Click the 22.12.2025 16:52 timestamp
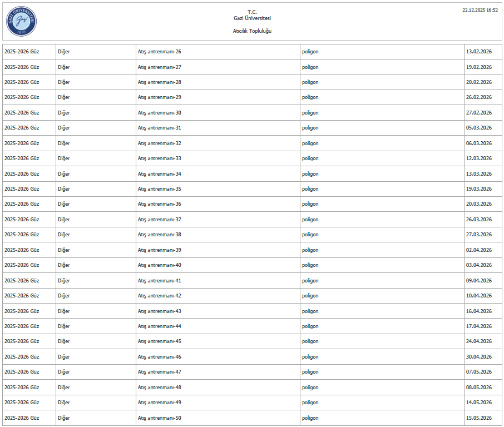504x427 pixels. point(480,10)
